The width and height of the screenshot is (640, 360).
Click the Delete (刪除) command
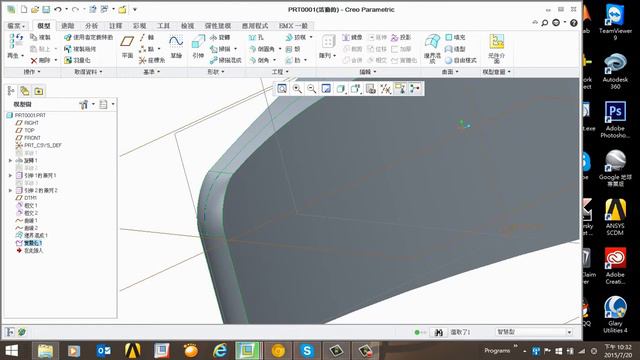pyautogui.click(x=40, y=60)
